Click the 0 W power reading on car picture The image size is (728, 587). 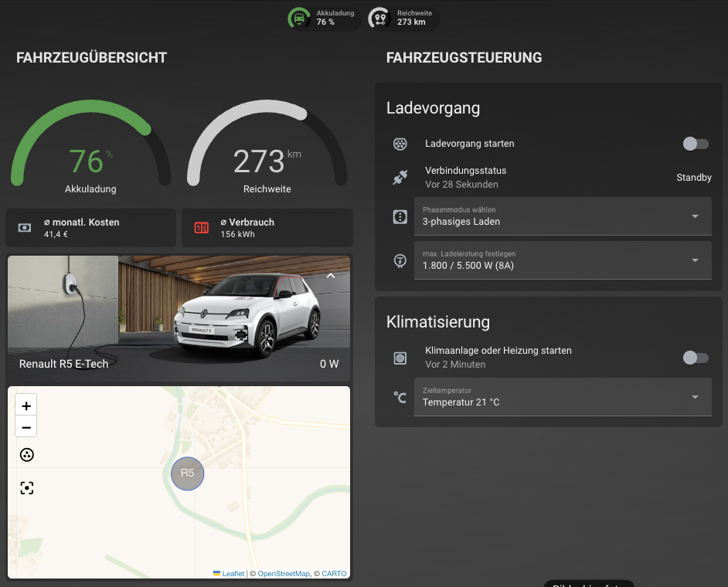(x=329, y=364)
